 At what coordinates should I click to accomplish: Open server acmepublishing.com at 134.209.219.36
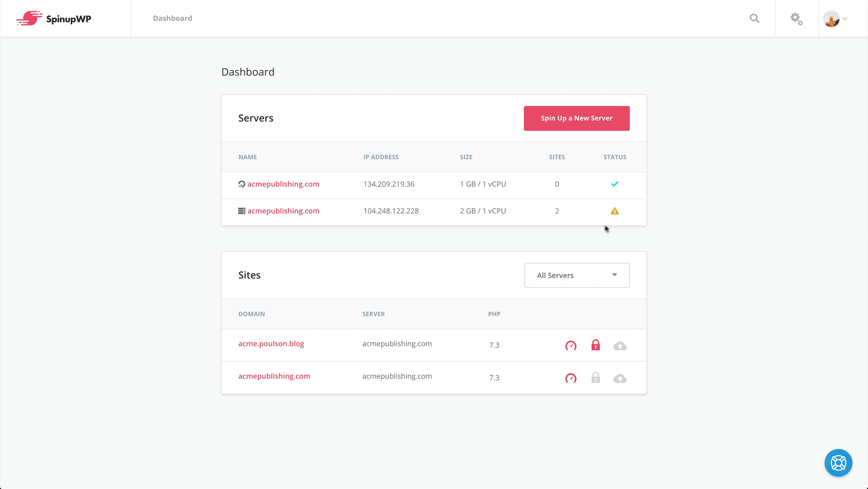[x=283, y=184]
